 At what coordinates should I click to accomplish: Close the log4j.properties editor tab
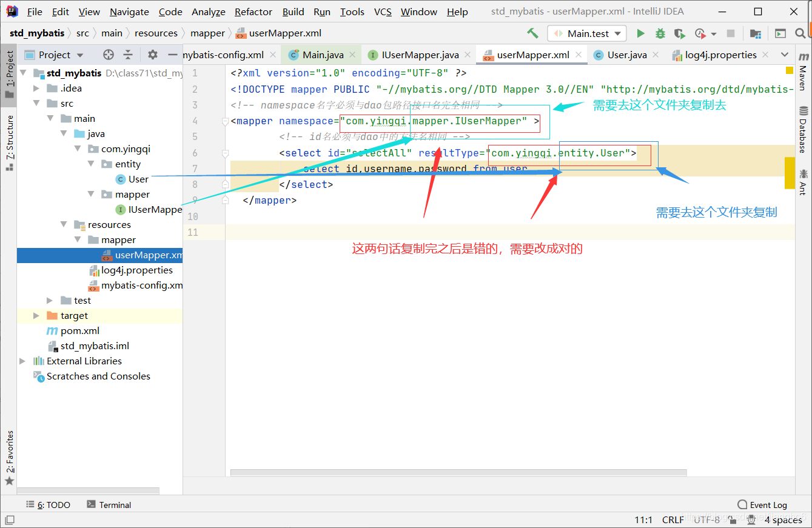point(766,55)
